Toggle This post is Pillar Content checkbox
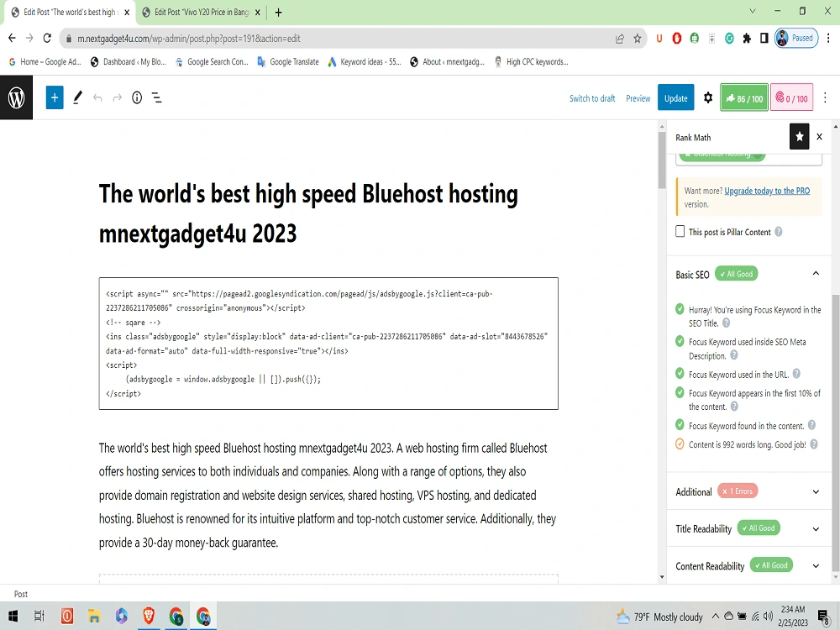The height and width of the screenshot is (630, 840). 680,232
